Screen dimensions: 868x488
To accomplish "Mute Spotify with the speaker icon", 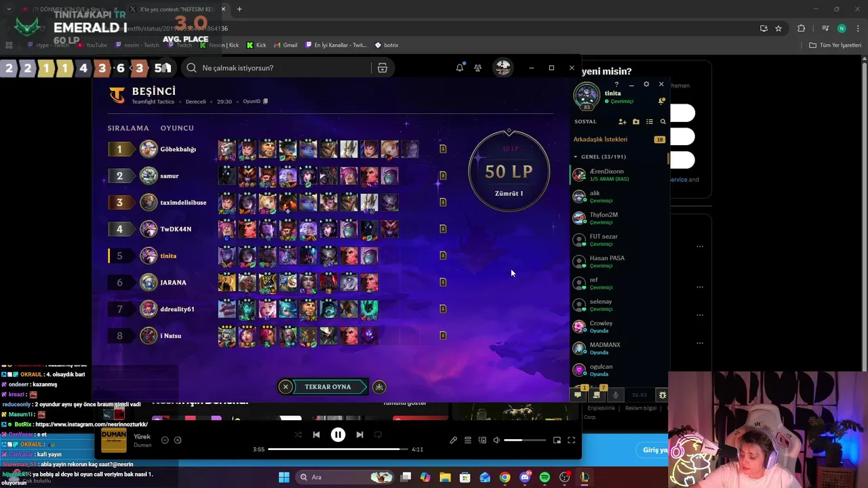I will coord(496,441).
